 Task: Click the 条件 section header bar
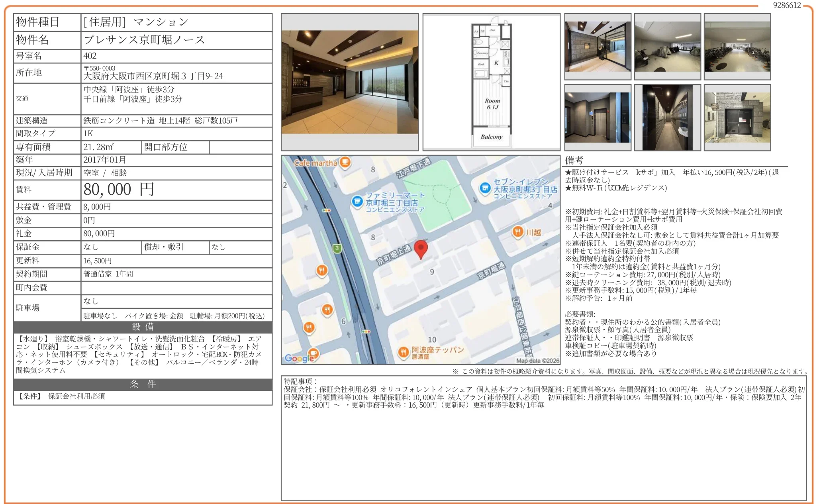coord(143,384)
